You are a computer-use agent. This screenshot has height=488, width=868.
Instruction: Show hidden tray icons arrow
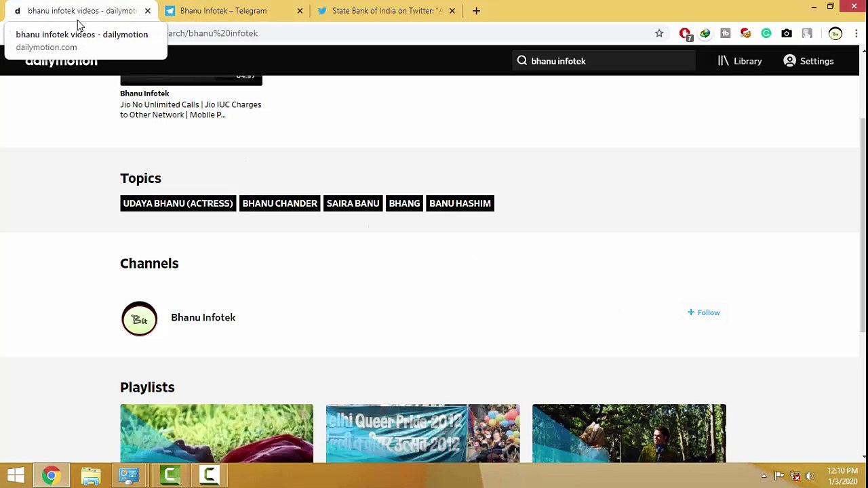[x=764, y=476]
